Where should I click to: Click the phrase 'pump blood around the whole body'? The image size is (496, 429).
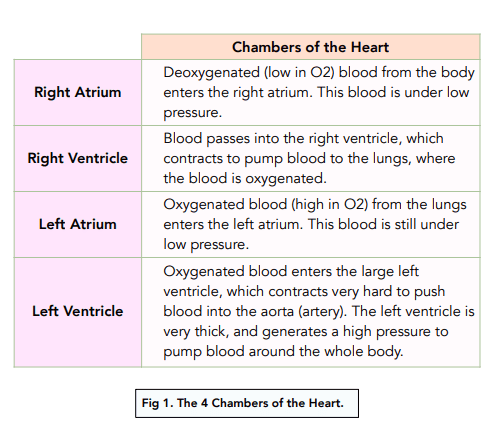coord(282,352)
